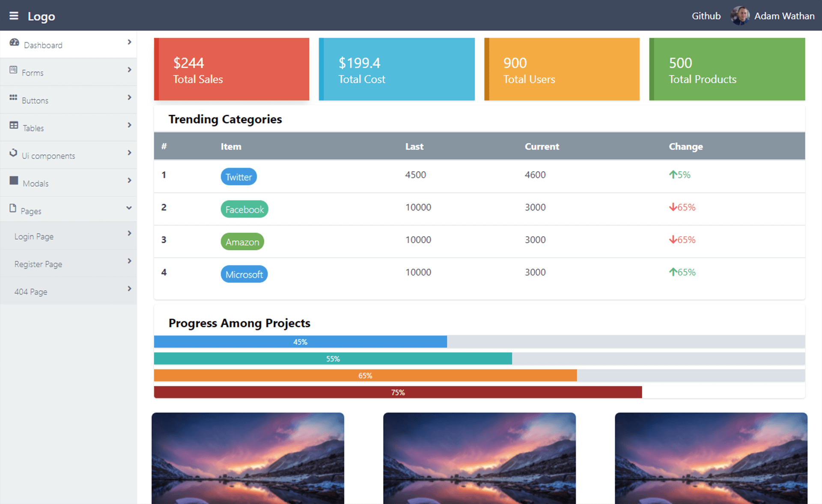Select the 65% orange progress bar
Screen dimensions: 822x504
pos(365,375)
